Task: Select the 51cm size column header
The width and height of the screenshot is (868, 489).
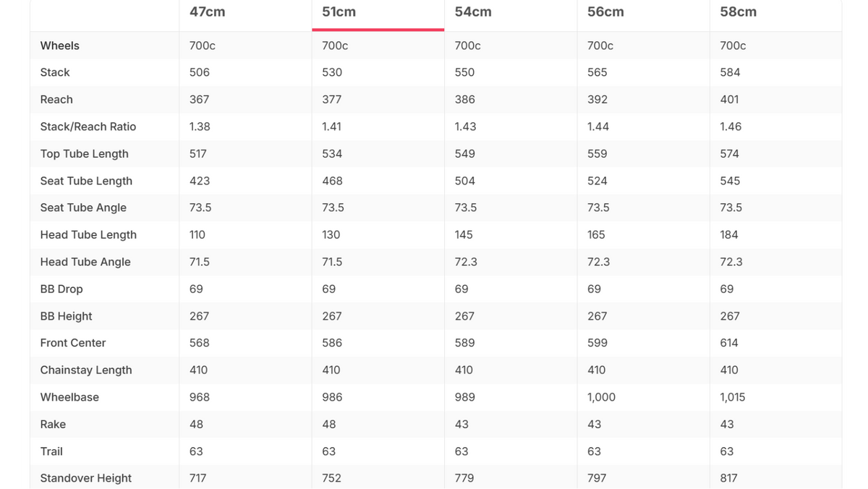Action: tap(339, 12)
